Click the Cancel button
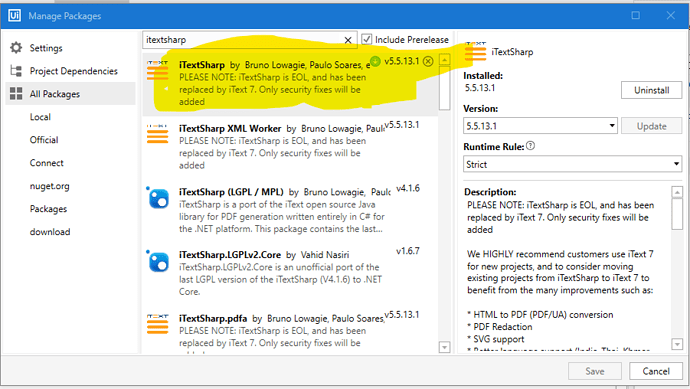690x389 pixels. pyautogui.click(x=656, y=371)
